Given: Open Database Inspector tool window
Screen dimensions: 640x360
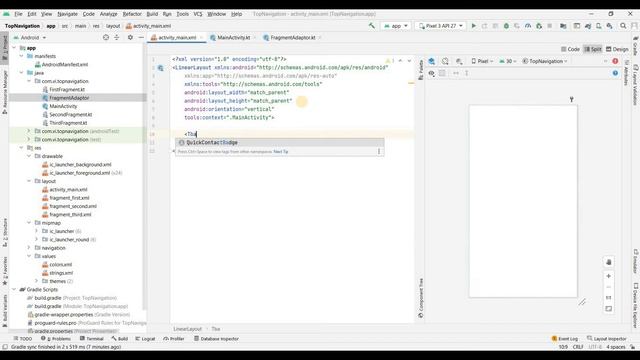Looking at the screenshot, I should 216,339.
